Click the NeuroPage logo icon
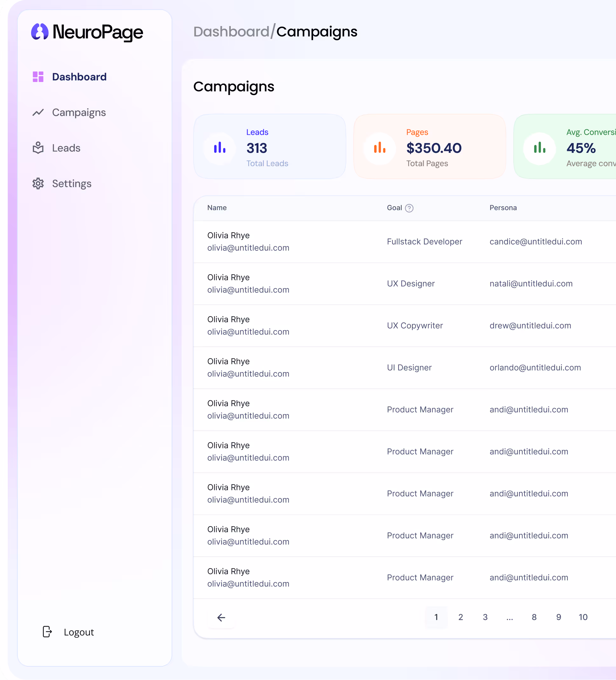Screen dimensions: 616x680 (40, 32)
